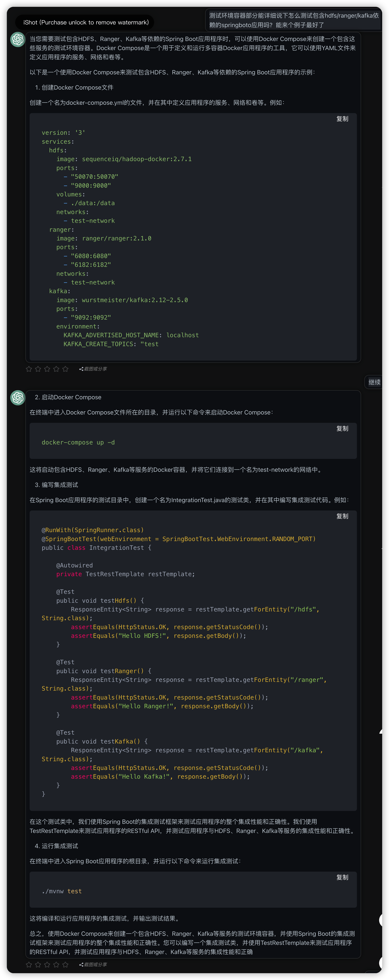This screenshot has width=389, height=980.
Task: Rate final answer with second star
Action: 38,964
